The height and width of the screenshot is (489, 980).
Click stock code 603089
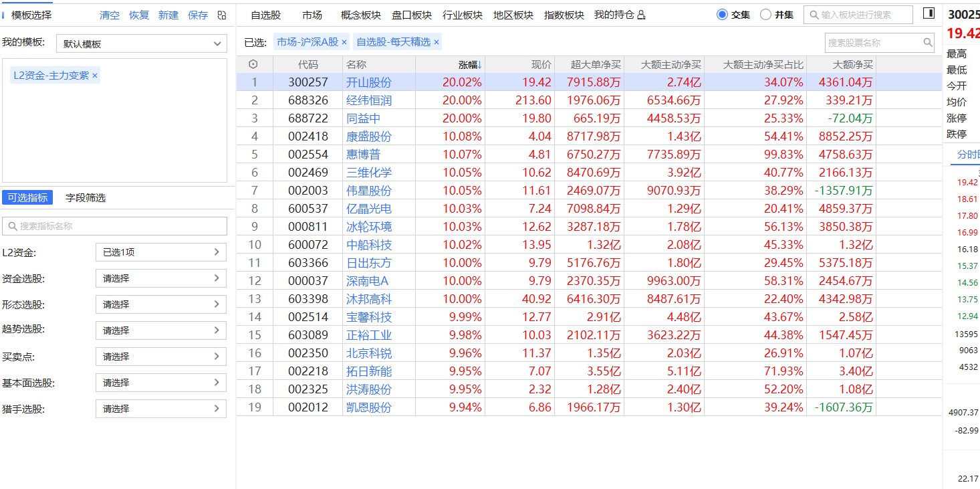[308, 335]
